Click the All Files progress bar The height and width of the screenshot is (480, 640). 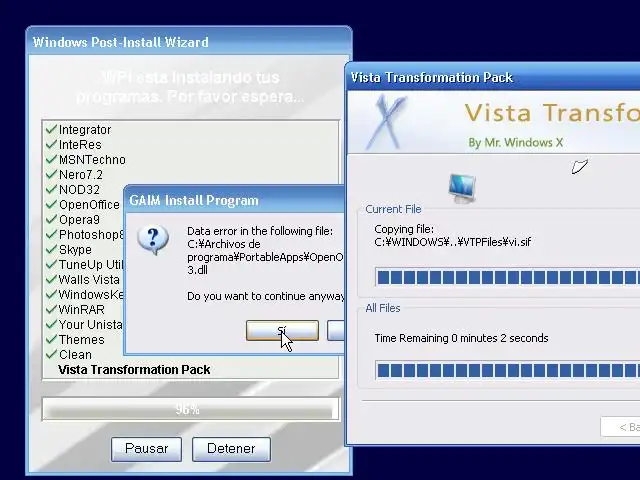coord(507,370)
